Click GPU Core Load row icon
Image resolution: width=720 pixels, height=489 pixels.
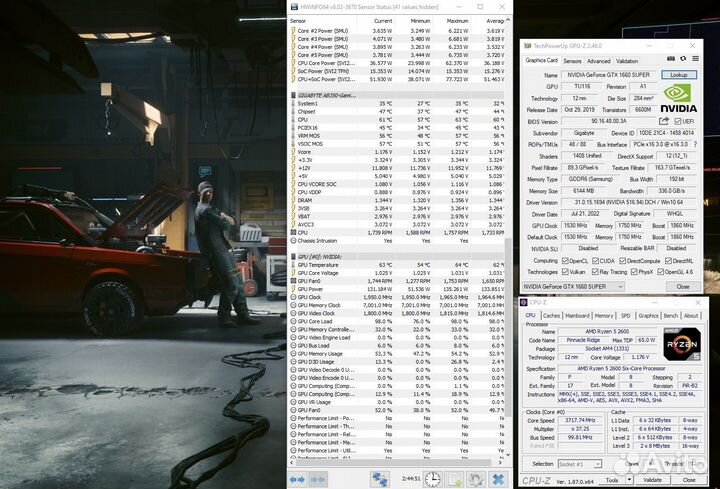293,321
